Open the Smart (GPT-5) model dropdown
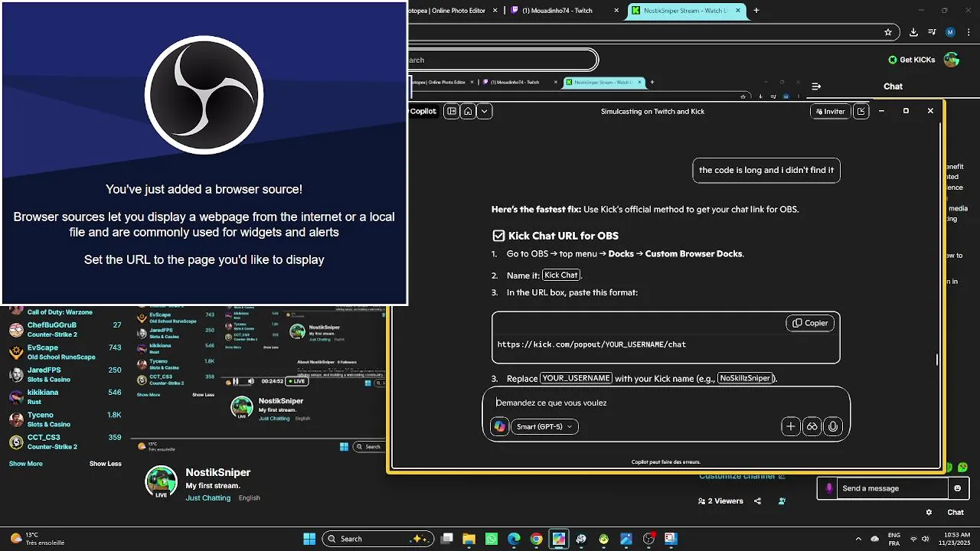This screenshot has width=980, height=551. (x=544, y=426)
